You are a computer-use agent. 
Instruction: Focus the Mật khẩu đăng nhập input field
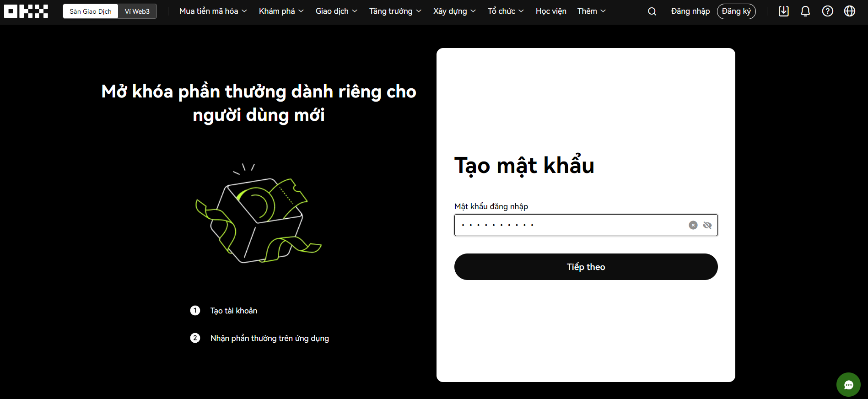point(567,225)
